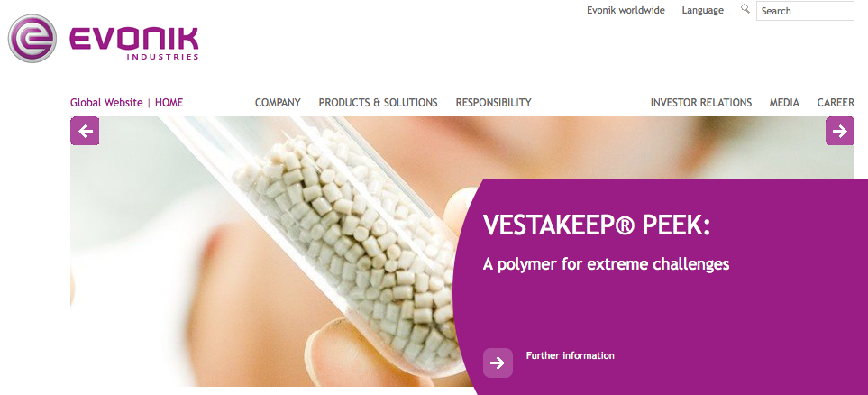Click the arrow button beside Further information
This screenshot has width=868, height=395.
[x=498, y=363]
